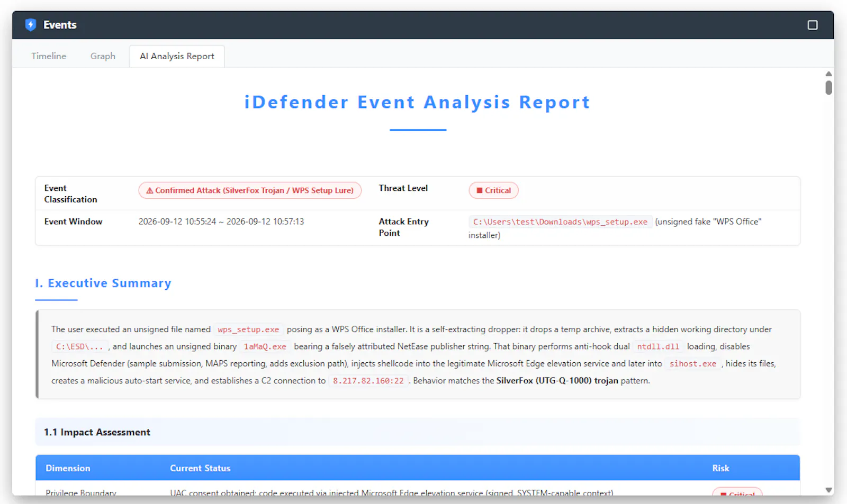This screenshot has height=504, width=847.
Task: Click the vertical scrollbar thumb
Action: click(x=828, y=88)
